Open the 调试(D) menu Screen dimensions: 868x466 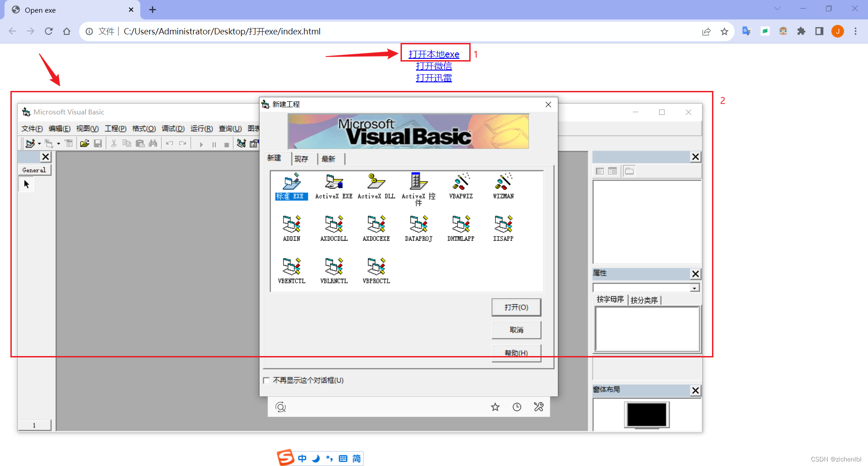click(173, 128)
